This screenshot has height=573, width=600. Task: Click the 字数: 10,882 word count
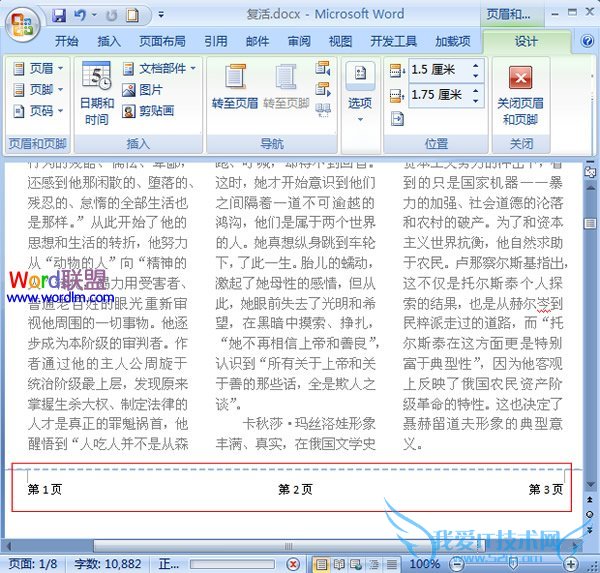coord(108,564)
